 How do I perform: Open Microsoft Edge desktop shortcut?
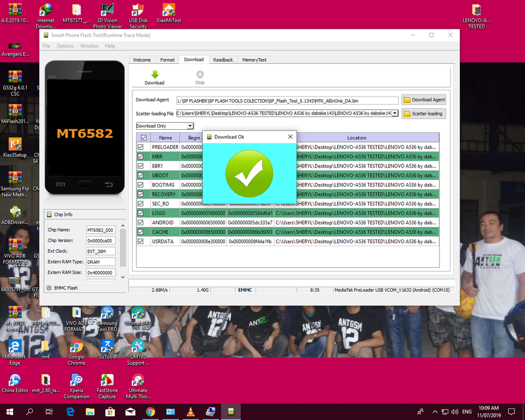15,353
